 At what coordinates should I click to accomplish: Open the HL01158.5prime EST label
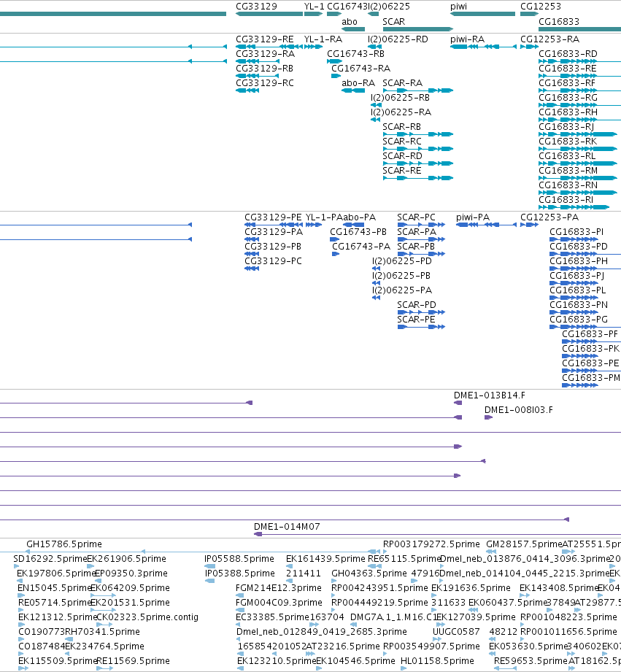pyautogui.click(x=437, y=661)
